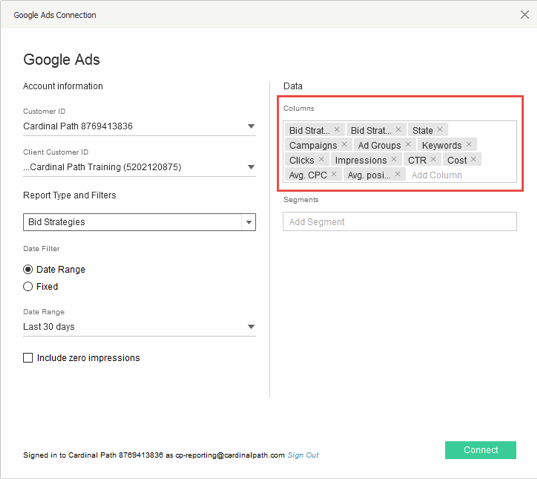The height and width of the screenshot is (479, 537).
Task: Click the Connect button
Action: pyautogui.click(x=480, y=450)
